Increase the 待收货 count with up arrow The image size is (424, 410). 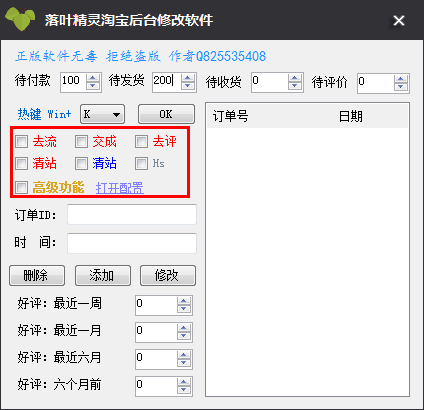coord(295,78)
